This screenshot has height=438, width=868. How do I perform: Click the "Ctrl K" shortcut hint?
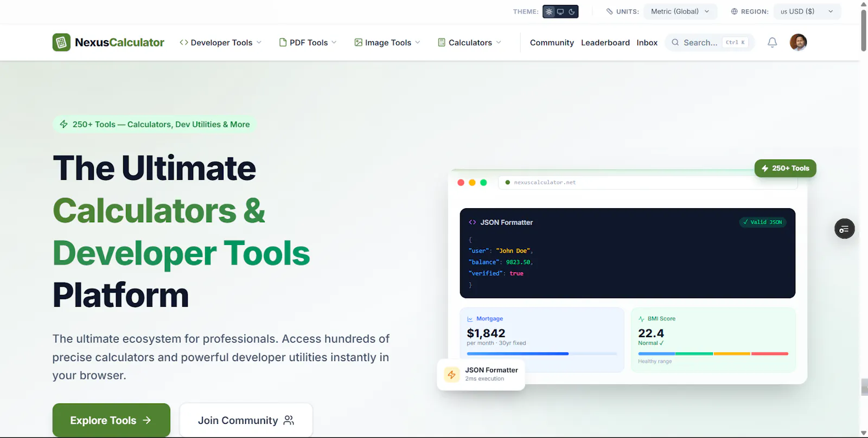coord(736,42)
